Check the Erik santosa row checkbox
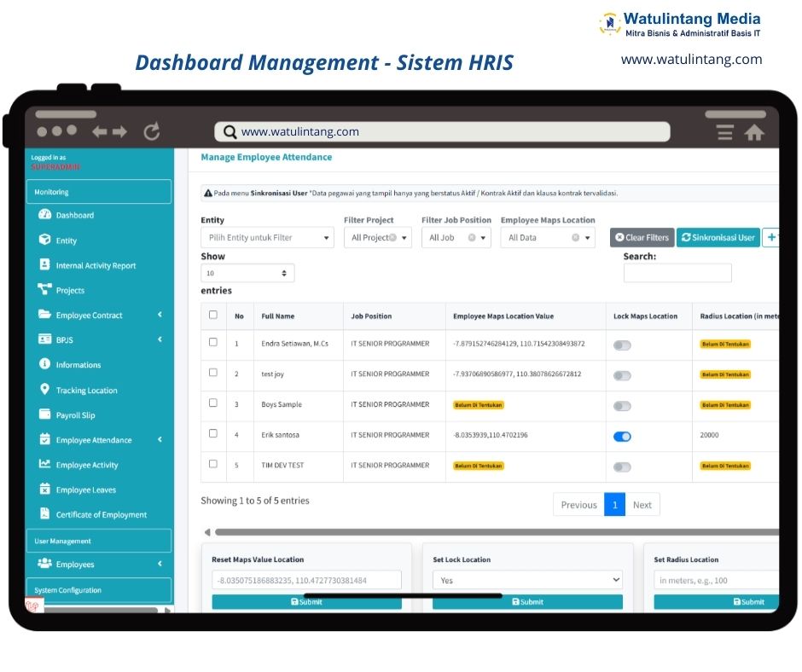Viewport: 802px width, 672px height. click(x=213, y=434)
